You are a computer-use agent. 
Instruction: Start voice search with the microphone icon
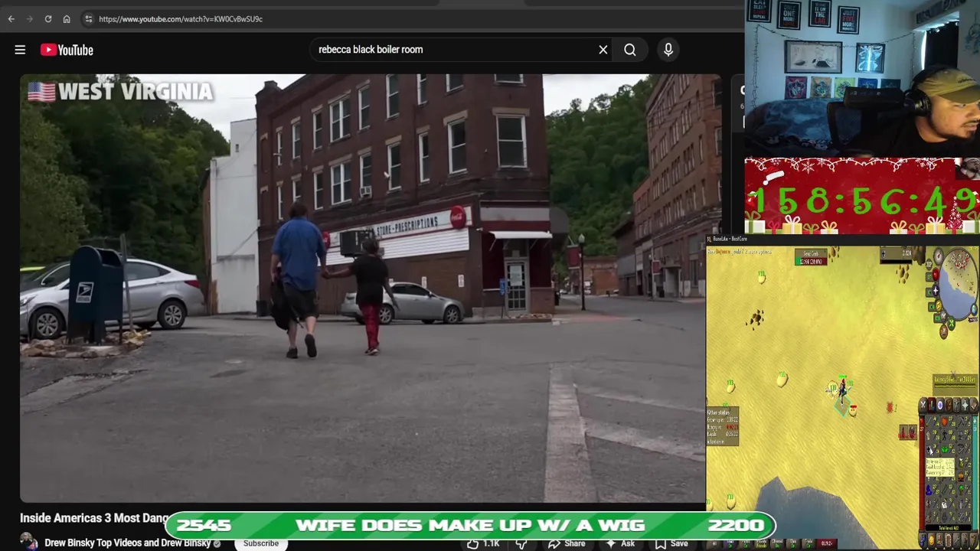click(x=668, y=50)
